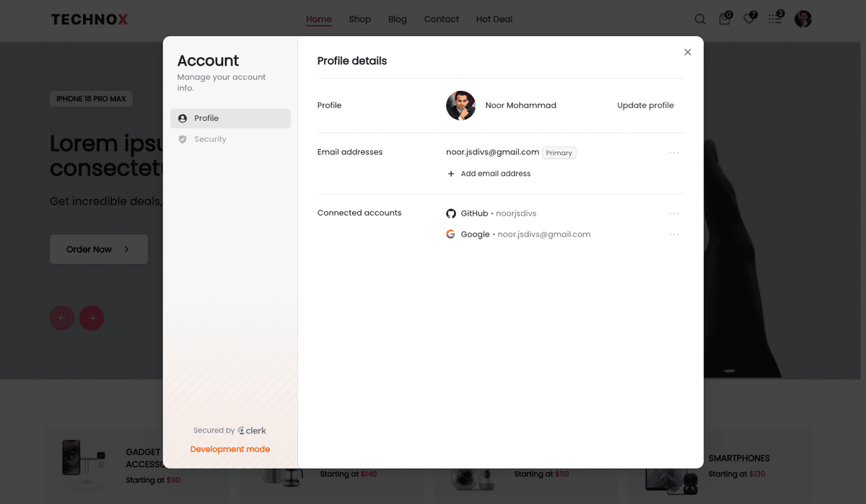Open options menu for primary email address

point(674,153)
